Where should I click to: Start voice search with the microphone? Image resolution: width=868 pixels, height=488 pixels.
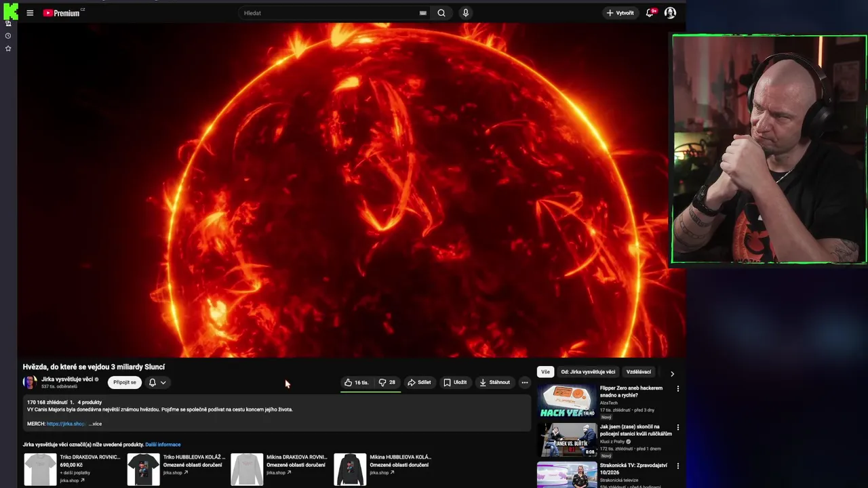pyautogui.click(x=465, y=13)
